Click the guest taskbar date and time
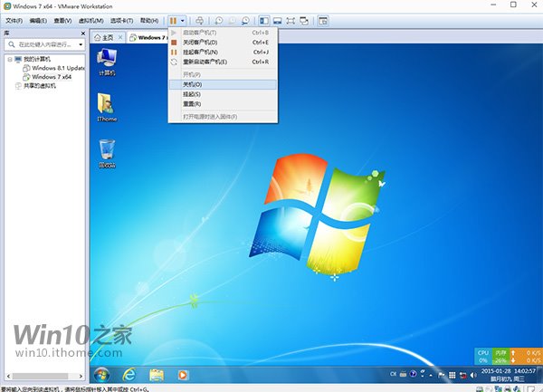Viewport: 543px width, 392px height. pyautogui.click(x=509, y=375)
